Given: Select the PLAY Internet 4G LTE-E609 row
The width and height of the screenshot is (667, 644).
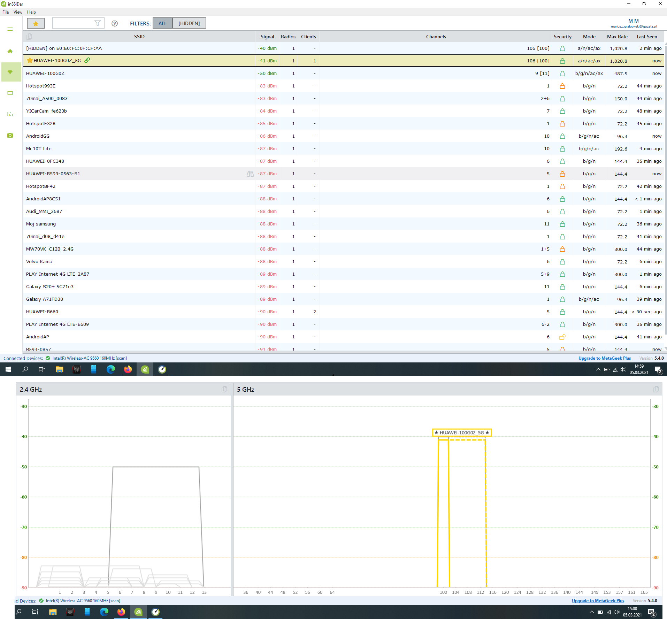Looking at the screenshot, I should (x=344, y=324).
